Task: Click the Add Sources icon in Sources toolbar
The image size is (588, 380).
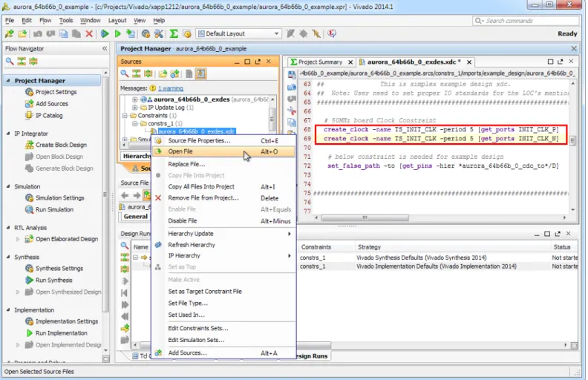Action: tap(174, 73)
